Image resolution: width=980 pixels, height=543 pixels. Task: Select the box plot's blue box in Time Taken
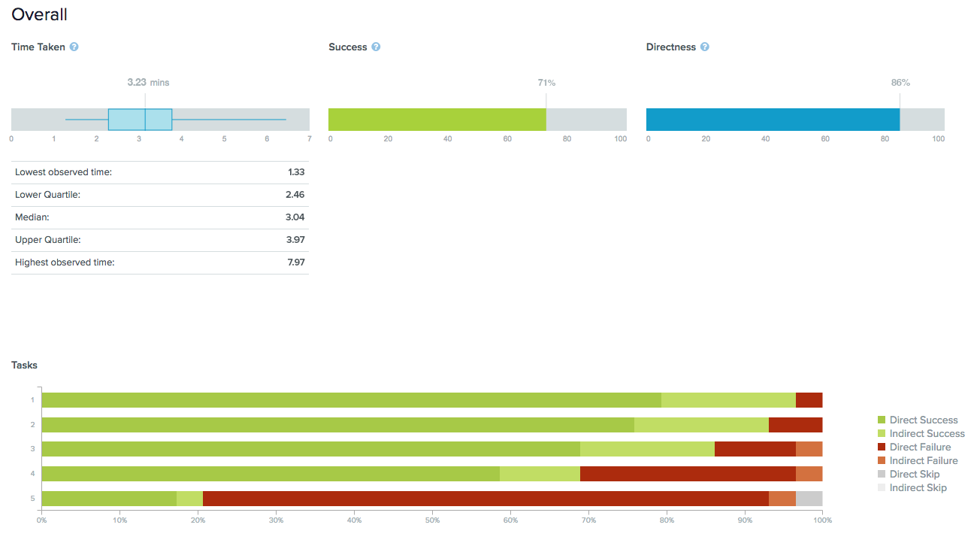(x=140, y=120)
